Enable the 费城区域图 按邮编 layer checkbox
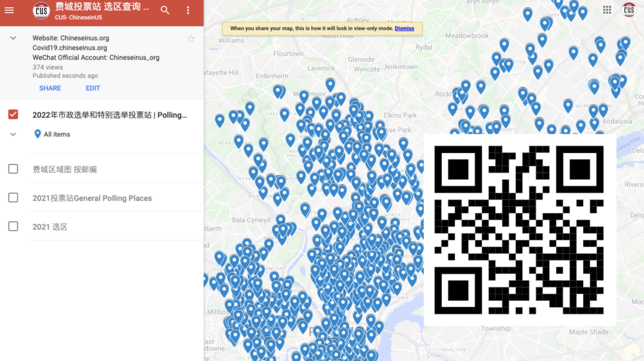This screenshot has width=644, height=361. point(13,169)
